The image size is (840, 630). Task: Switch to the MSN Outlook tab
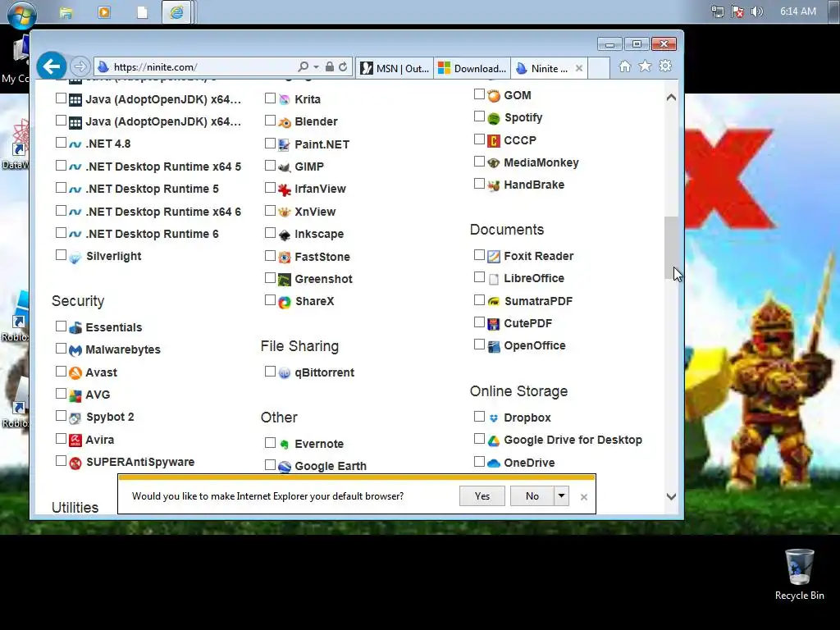(x=395, y=69)
